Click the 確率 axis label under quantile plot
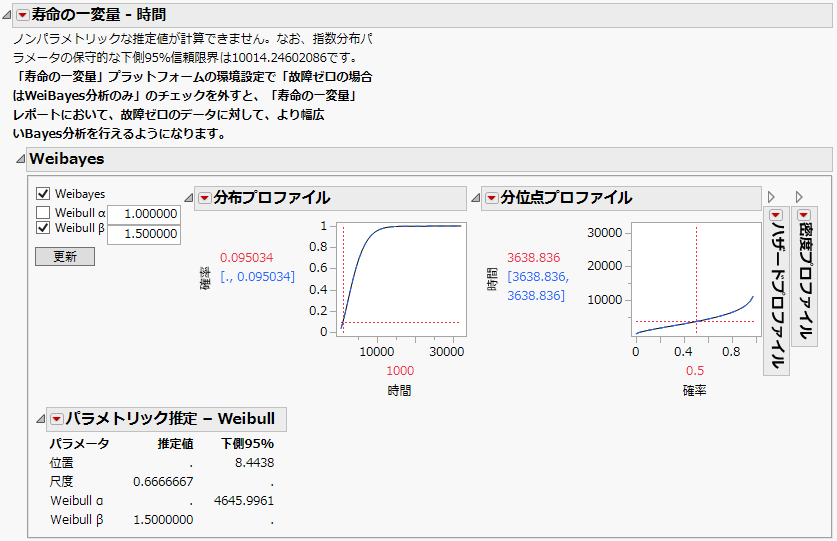Screen dimensions: 837x541 (x=694, y=391)
